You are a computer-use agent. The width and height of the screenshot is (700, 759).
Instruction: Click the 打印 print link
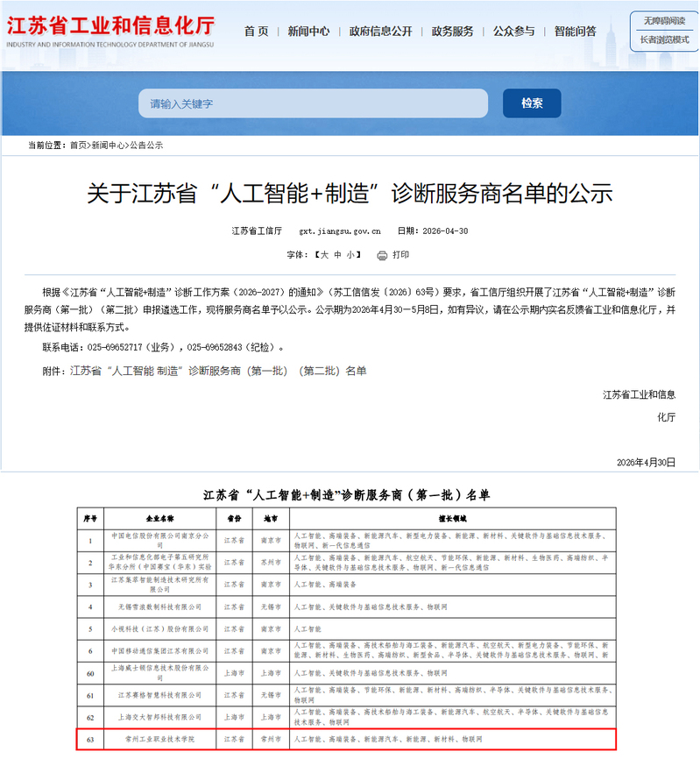pos(400,255)
